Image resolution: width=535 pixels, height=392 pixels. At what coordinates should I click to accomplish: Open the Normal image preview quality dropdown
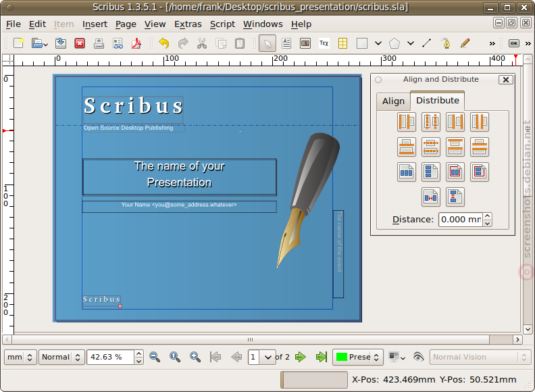(x=61, y=357)
